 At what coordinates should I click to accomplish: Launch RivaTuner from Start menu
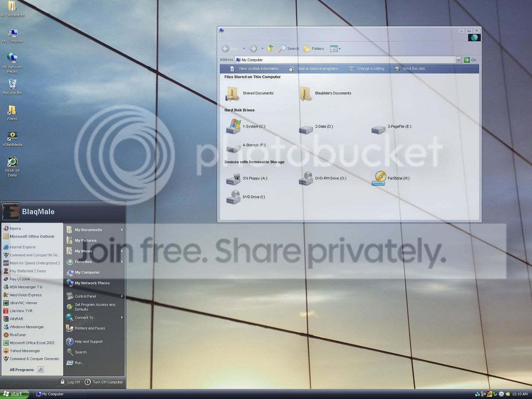pyautogui.click(x=15, y=335)
